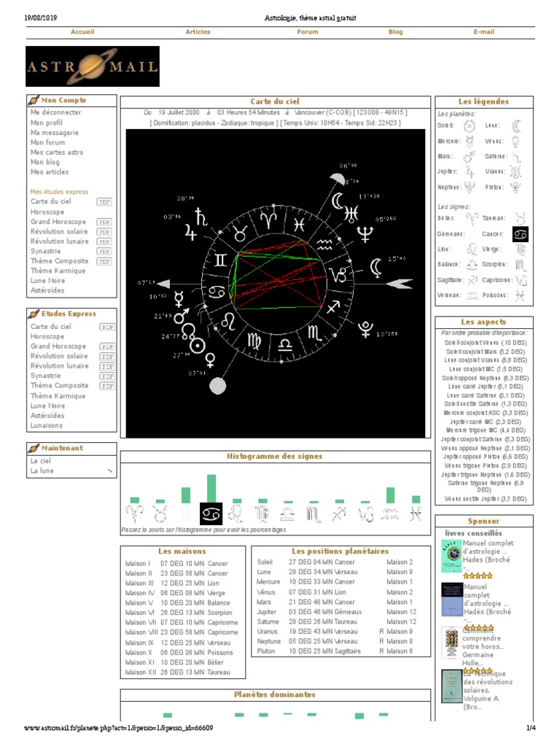Open Le ciel under Maintenant

pos(41,461)
